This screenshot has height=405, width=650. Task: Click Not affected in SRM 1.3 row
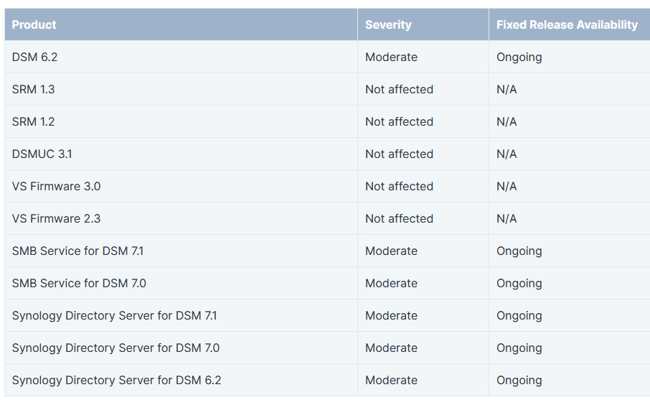pyautogui.click(x=399, y=90)
